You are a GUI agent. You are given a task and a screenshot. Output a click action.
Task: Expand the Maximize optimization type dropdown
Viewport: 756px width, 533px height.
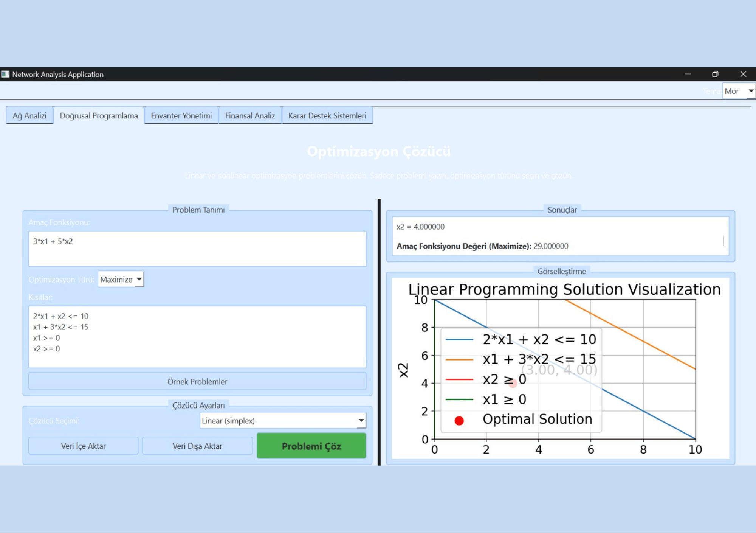click(121, 280)
